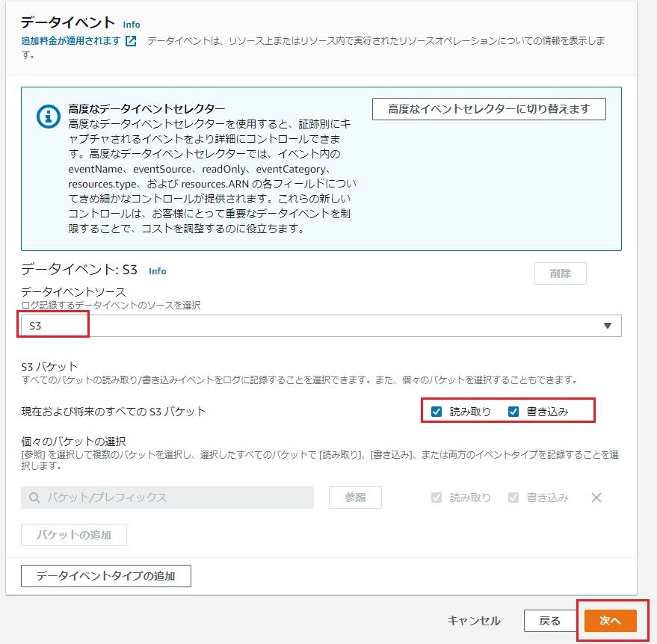This screenshot has width=657, height=644.
Task: Click the X icon to remove bucket row
Action: [x=596, y=498]
